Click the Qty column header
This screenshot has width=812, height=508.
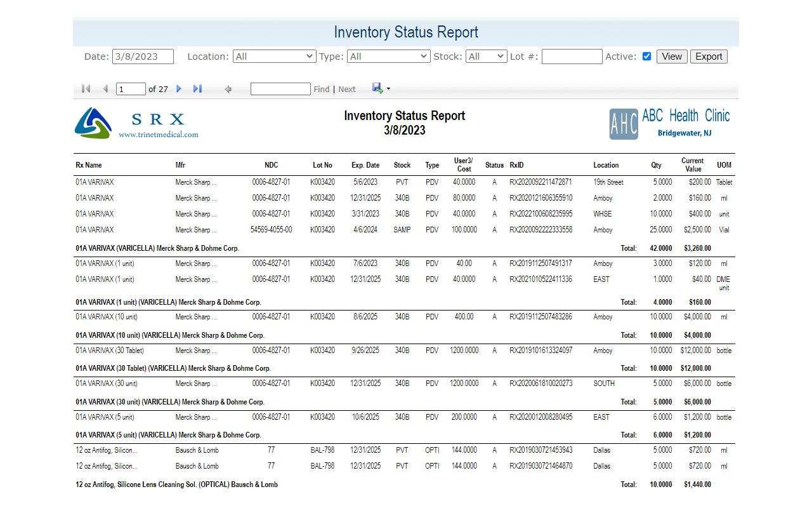tap(656, 165)
